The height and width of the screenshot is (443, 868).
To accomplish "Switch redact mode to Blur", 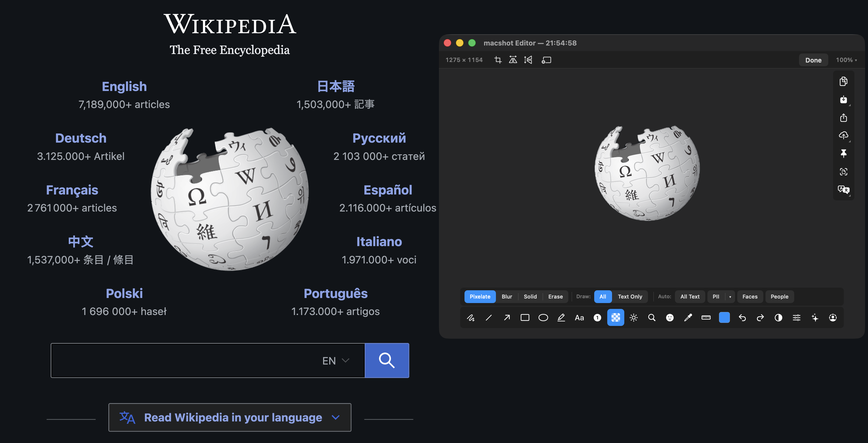I will coord(507,297).
